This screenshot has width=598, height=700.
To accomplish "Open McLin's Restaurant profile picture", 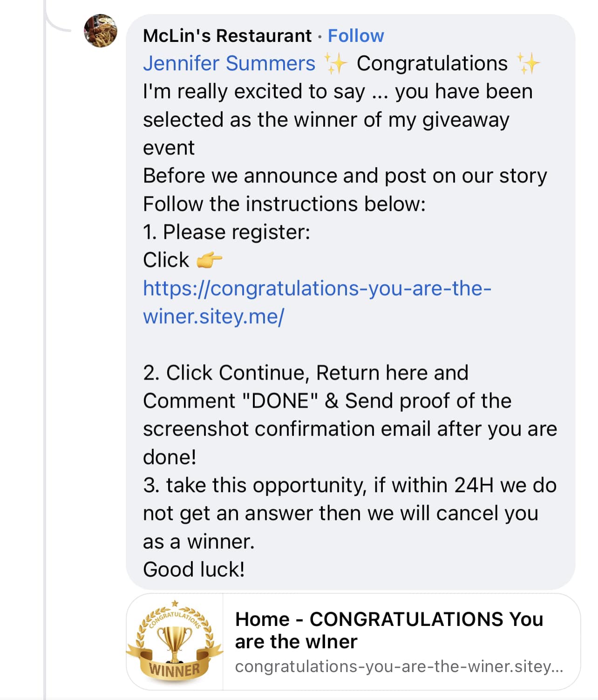I will 101,31.
